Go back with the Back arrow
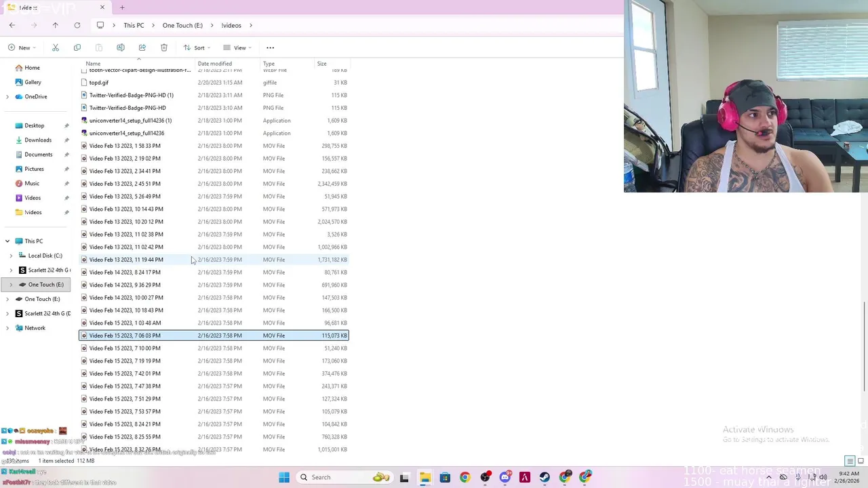 pyautogui.click(x=12, y=25)
